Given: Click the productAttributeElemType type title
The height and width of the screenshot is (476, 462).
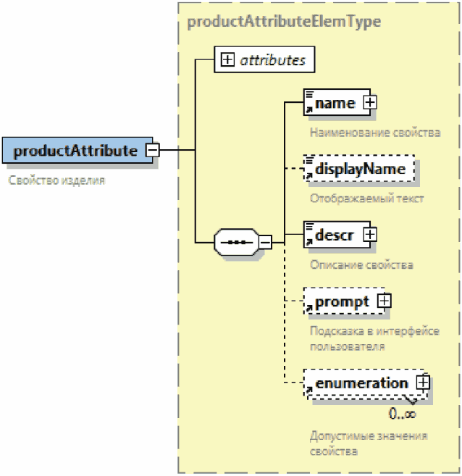Looking at the screenshot, I should [x=284, y=22].
